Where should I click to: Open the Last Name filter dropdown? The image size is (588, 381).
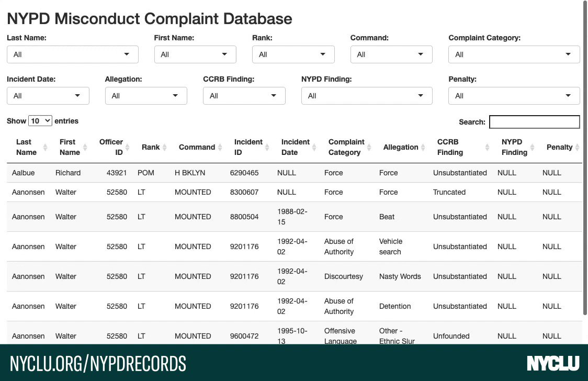(72, 54)
